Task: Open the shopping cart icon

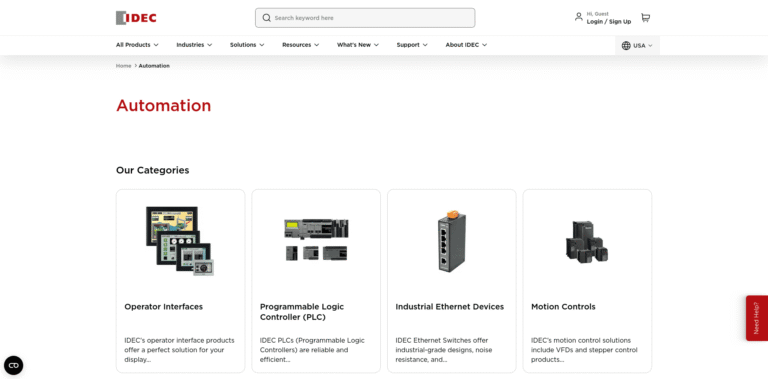Action: pos(646,18)
